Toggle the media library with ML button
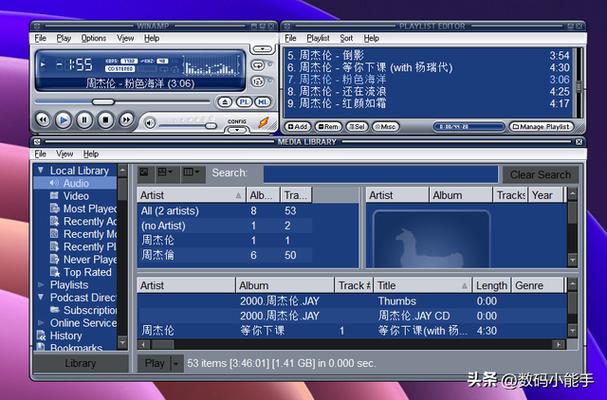The image size is (607, 400). pyautogui.click(x=263, y=102)
